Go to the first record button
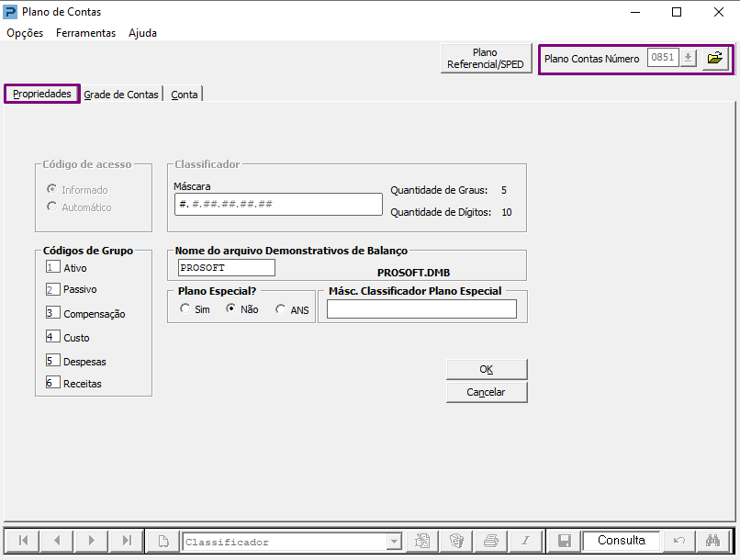Image resolution: width=740 pixels, height=560 pixels. (23, 540)
